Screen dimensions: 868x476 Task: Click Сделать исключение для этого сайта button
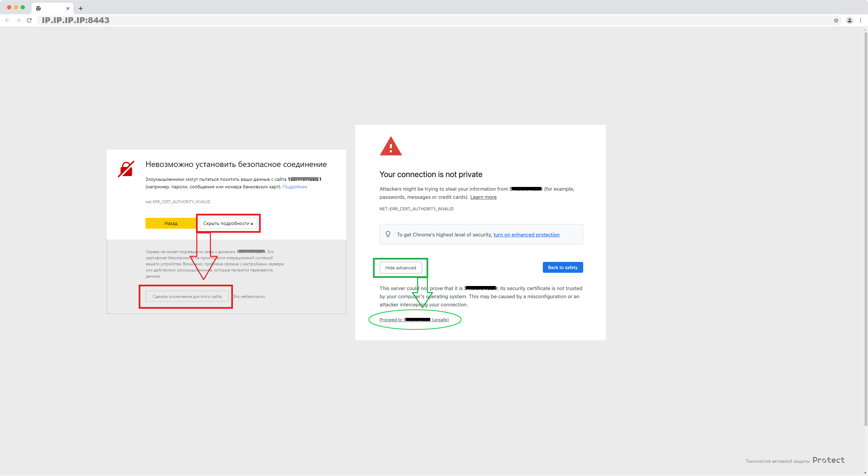(x=187, y=297)
